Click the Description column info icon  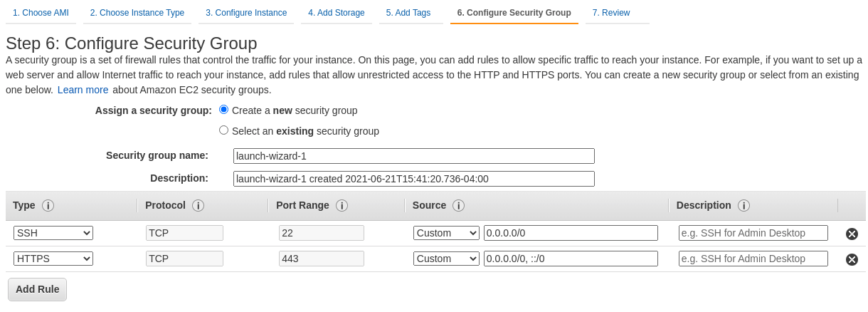743,206
